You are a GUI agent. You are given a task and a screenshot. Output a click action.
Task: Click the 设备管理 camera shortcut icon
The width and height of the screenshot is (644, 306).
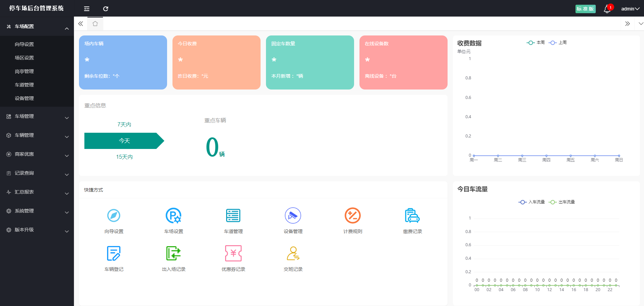coord(293,215)
